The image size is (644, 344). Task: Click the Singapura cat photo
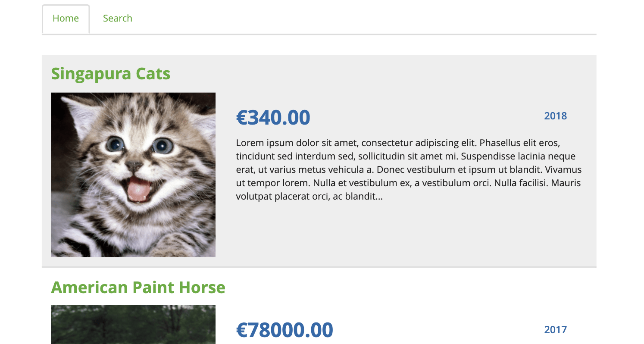click(134, 175)
